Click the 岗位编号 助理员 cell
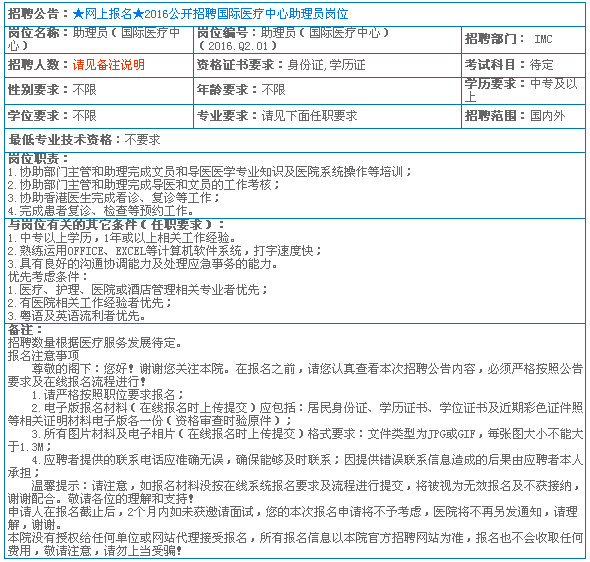The width and height of the screenshot is (590, 562). pyautogui.click(x=327, y=40)
